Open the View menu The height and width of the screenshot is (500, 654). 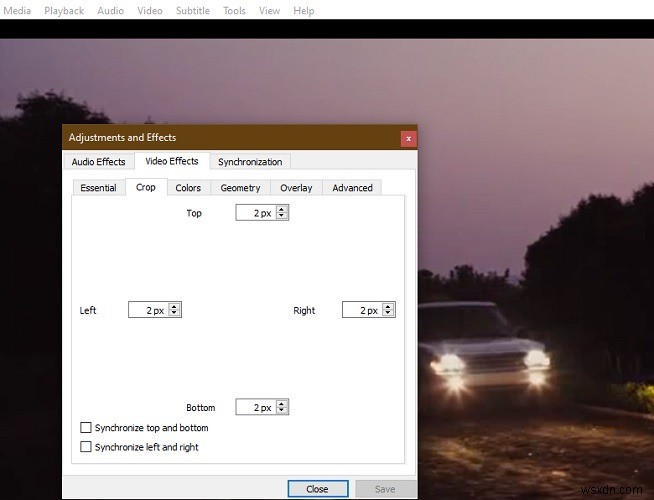(x=269, y=10)
